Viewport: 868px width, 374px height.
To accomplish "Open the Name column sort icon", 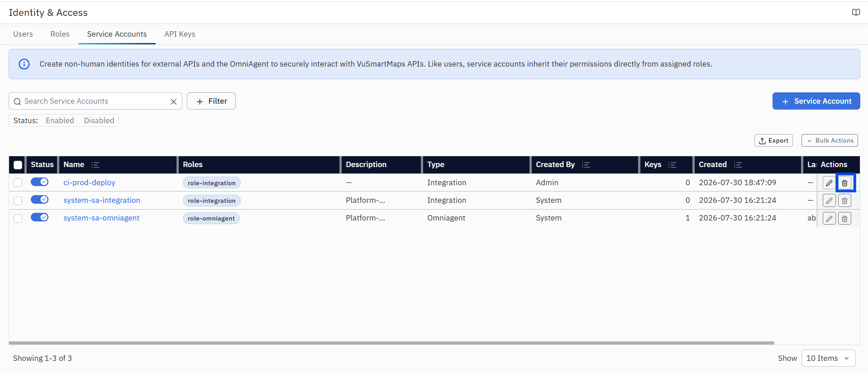I will pos(95,165).
